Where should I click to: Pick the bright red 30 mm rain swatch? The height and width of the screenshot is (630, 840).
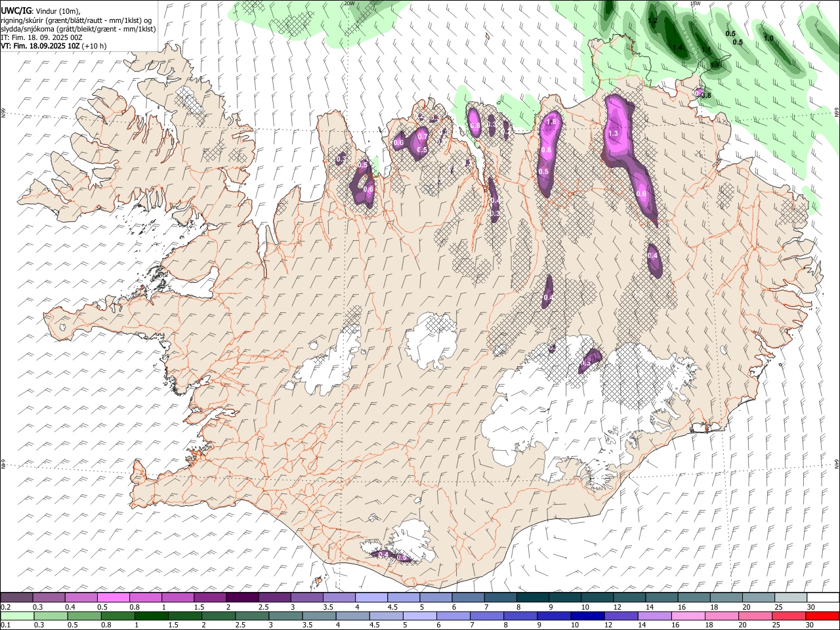click(x=822, y=616)
